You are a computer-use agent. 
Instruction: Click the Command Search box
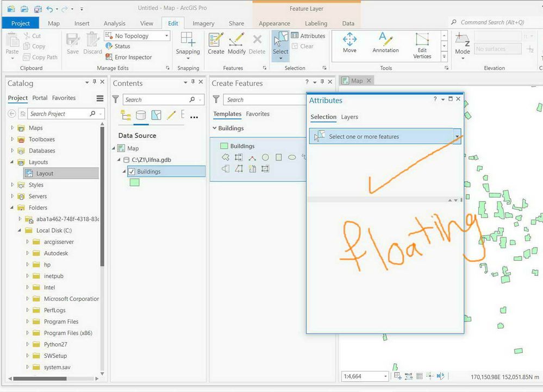pos(492,22)
